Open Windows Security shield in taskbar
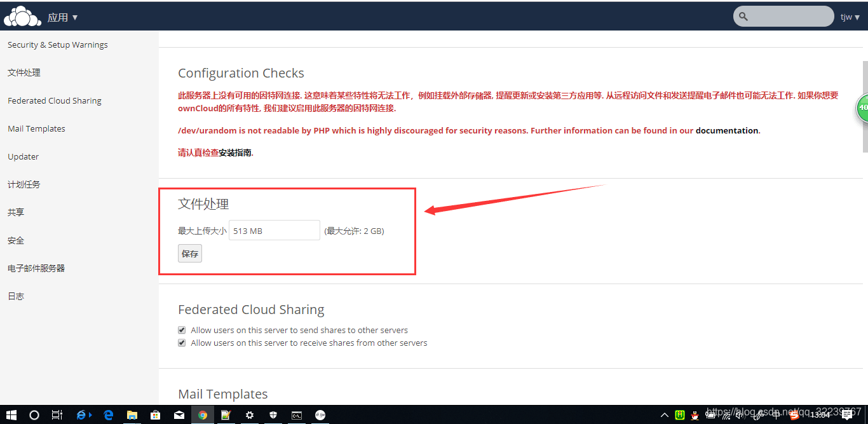This screenshot has height=424, width=868. click(273, 415)
